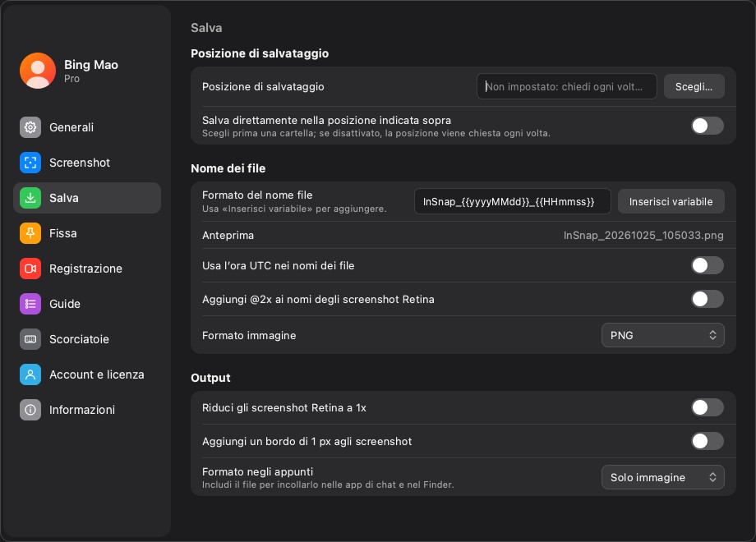Click the green Salva download icon
This screenshot has width=756, height=542.
pyautogui.click(x=30, y=198)
